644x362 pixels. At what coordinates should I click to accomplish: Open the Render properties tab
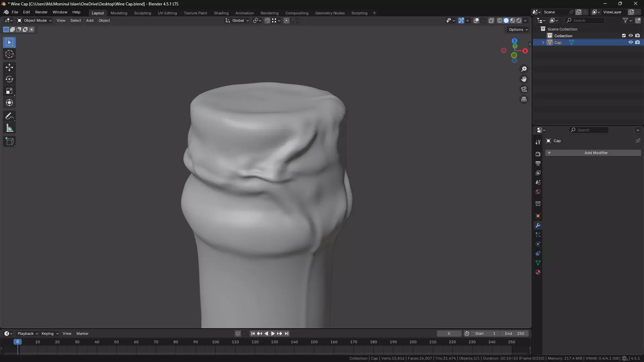(x=538, y=154)
